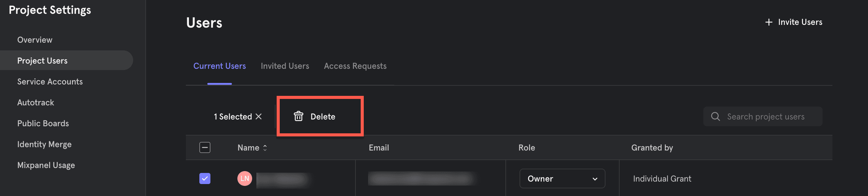The height and width of the screenshot is (196, 868).
Task: Click the magnifier search icon
Action: (x=715, y=117)
